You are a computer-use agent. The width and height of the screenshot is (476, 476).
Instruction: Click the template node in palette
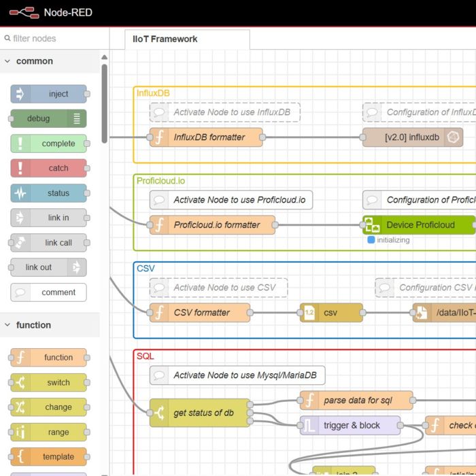pyautogui.click(x=49, y=456)
